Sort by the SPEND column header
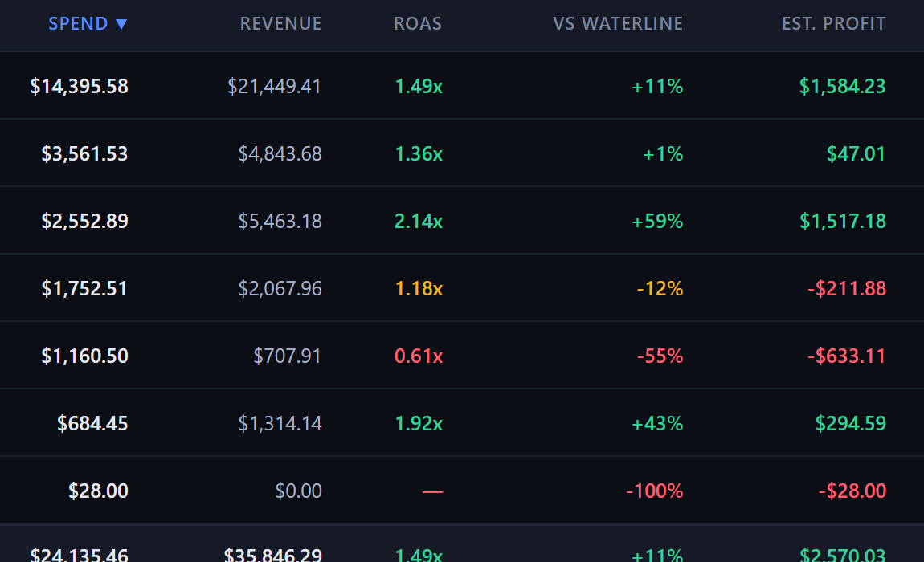Screen dimensions: 924x562 [88, 23]
